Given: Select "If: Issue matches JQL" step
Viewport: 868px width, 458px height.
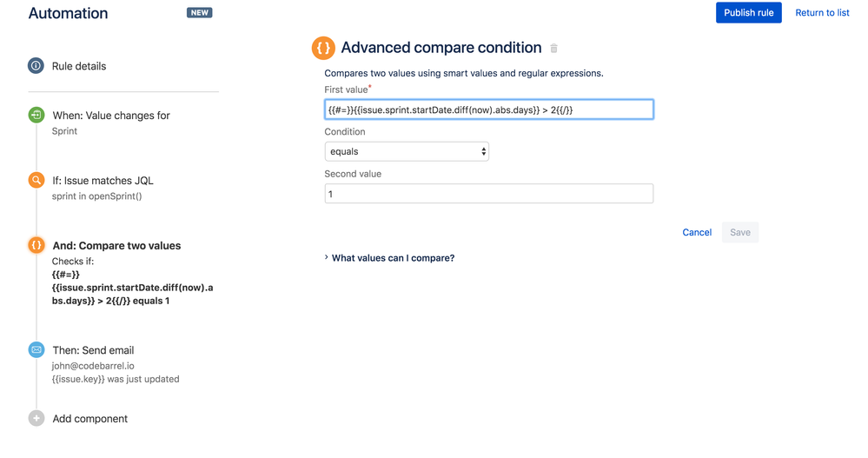Looking at the screenshot, I should point(103,181).
